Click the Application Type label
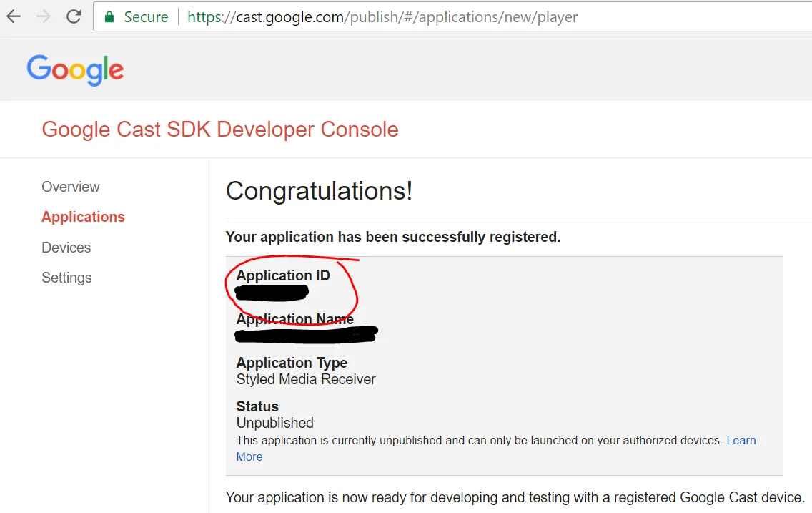Screen dimensions: 812x513 click(x=292, y=363)
